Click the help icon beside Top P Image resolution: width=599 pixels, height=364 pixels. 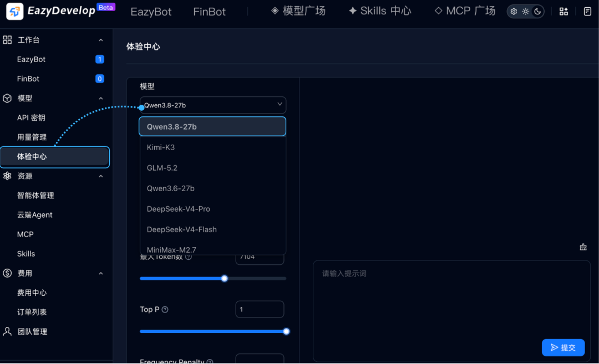tap(165, 310)
